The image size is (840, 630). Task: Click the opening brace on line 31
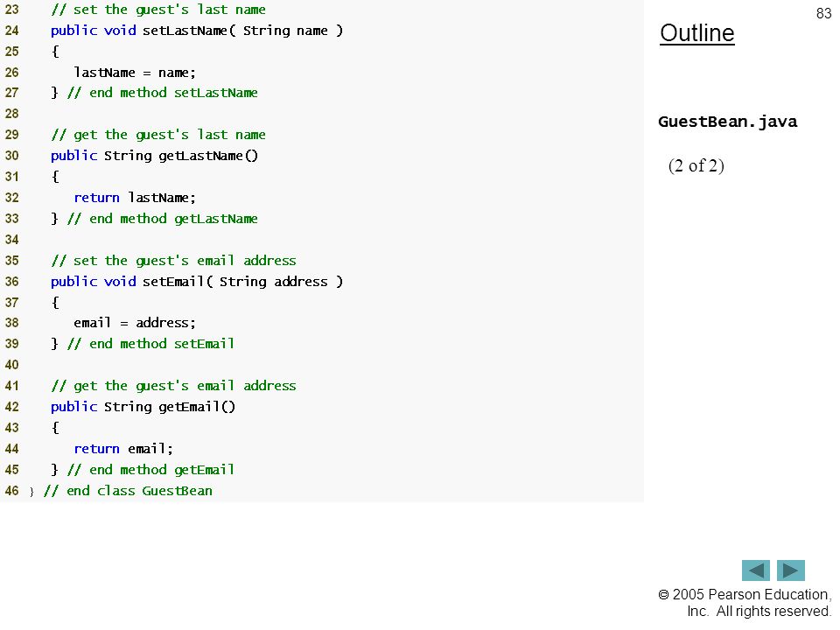point(55,177)
